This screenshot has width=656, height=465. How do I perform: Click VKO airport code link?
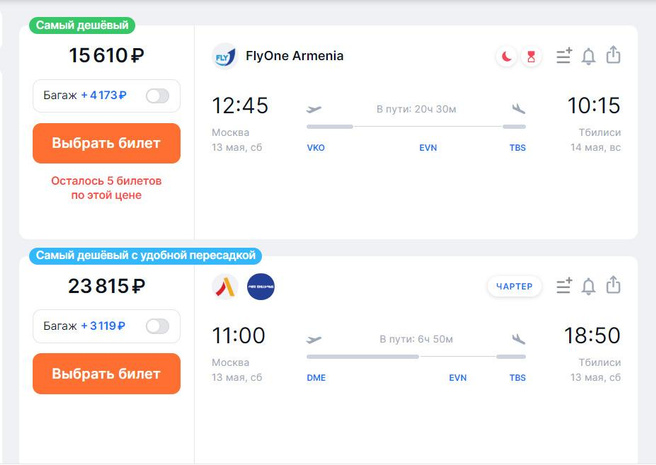coord(316,148)
